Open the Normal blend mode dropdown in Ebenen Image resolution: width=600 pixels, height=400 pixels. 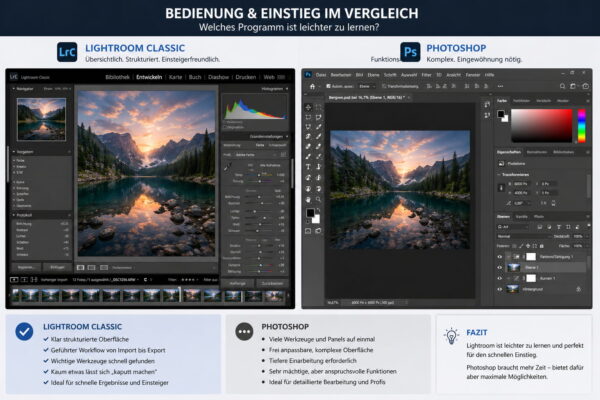pos(524,237)
